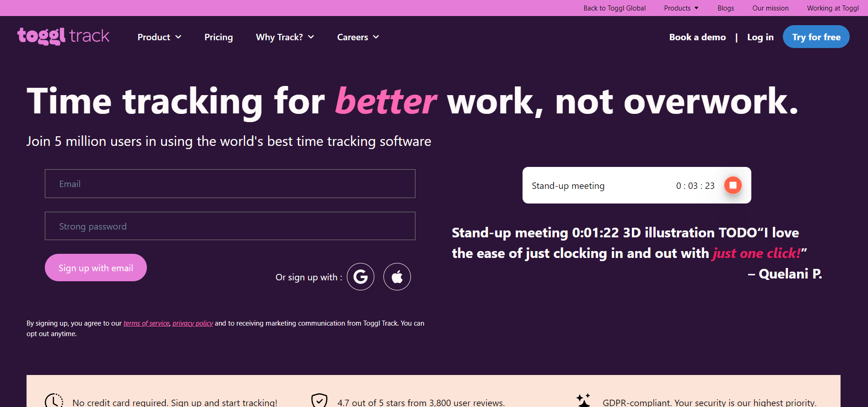
Task: Sign up with Google icon
Action: click(361, 277)
